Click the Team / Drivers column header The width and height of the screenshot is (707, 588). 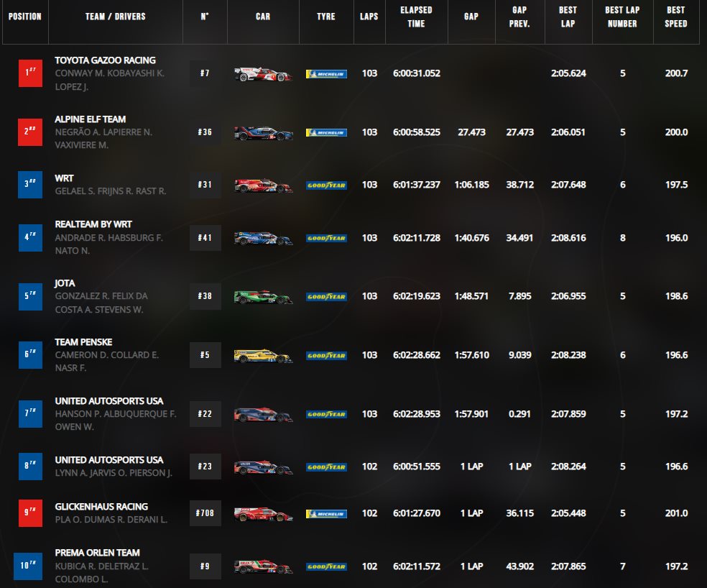point(116,17)
